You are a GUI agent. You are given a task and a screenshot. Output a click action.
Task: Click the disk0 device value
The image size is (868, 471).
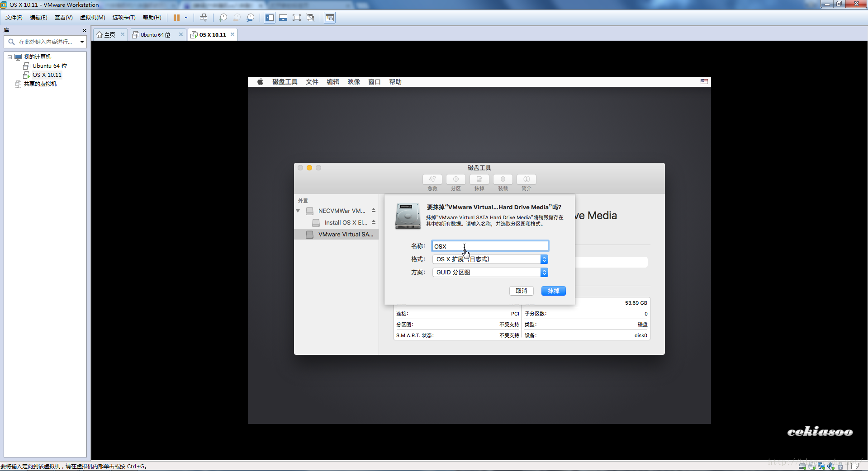pos(640,335)
